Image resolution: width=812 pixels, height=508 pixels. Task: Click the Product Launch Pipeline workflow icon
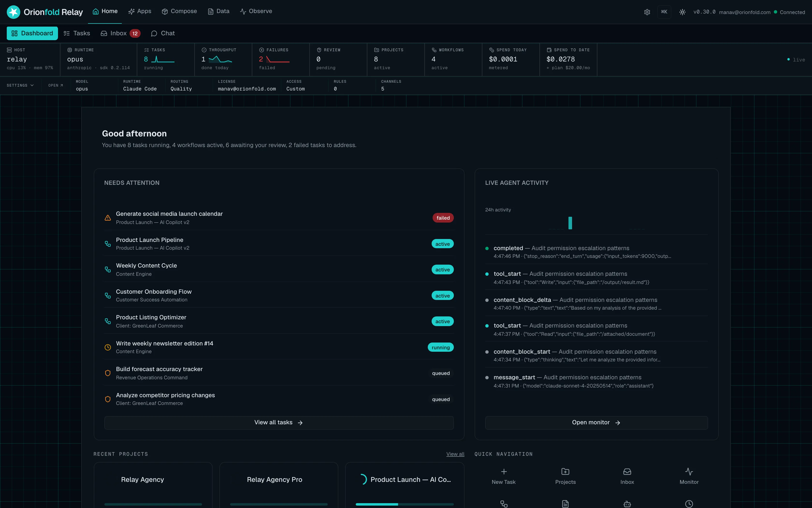[x=108, y=244]
